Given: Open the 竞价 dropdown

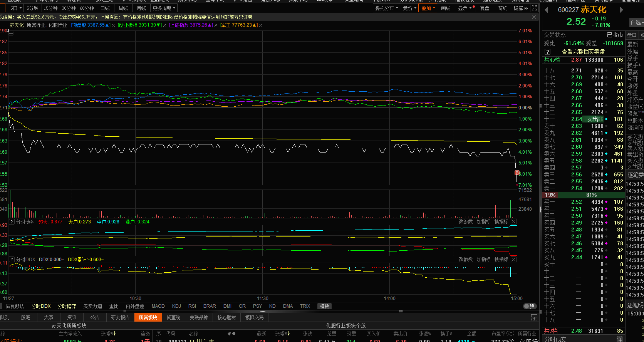Looking at the screenshot, I should (409, 8).
